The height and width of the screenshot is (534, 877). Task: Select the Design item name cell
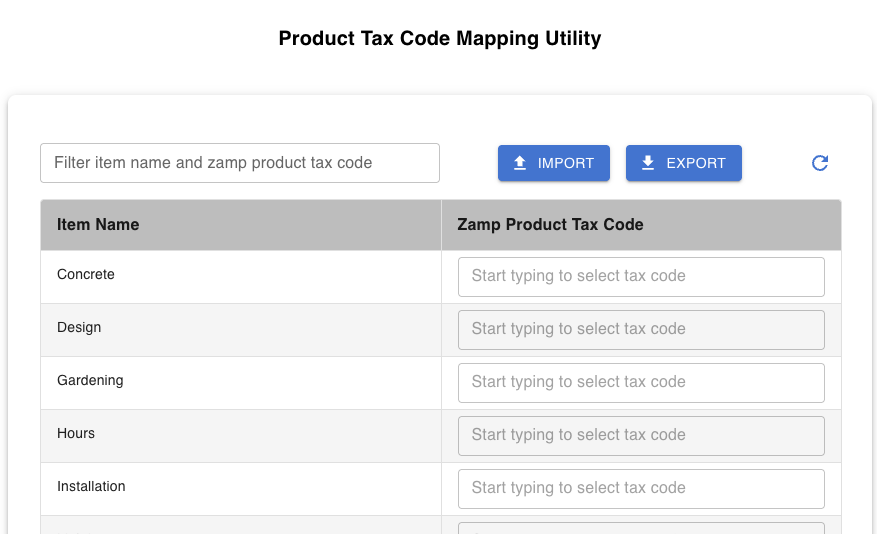(79, 328)
